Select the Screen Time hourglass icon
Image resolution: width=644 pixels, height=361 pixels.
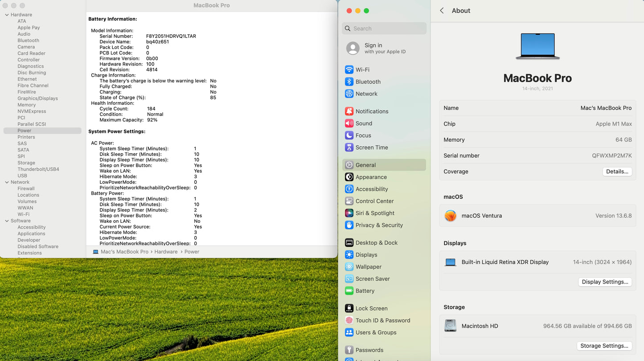coord(349,148)
